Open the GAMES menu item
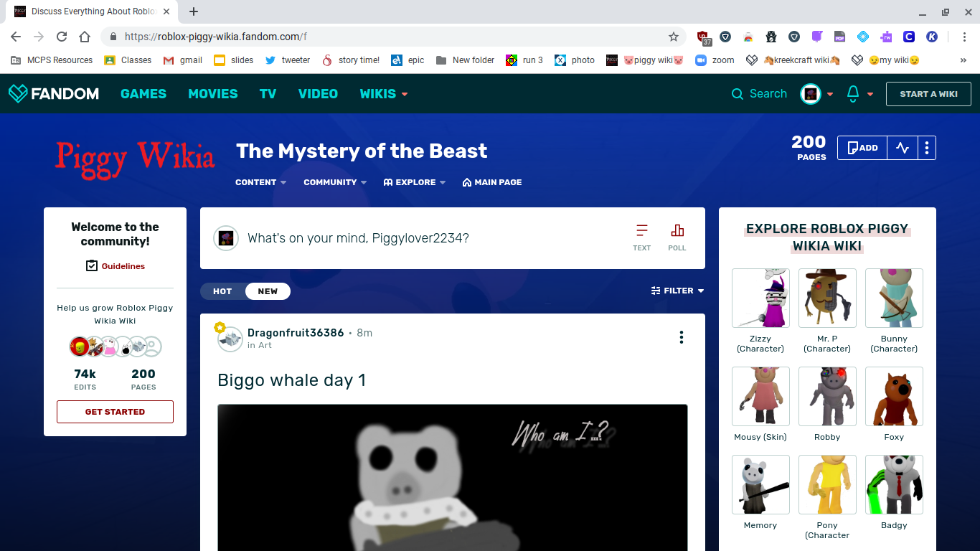 143,94
